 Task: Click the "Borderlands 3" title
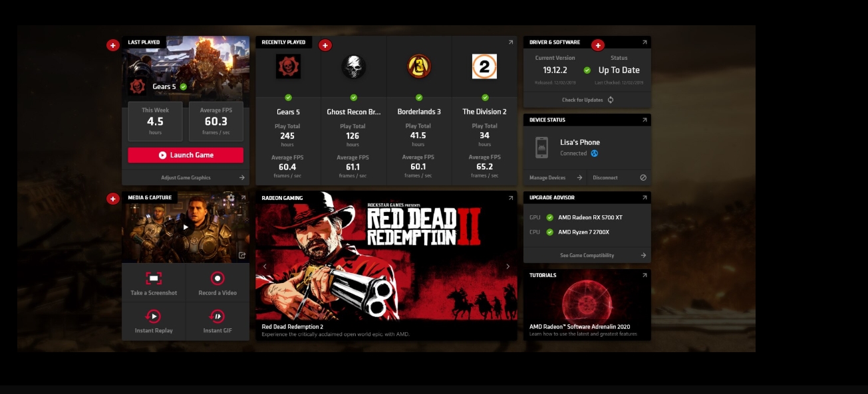pyautogui.click(x=419, y=112)
